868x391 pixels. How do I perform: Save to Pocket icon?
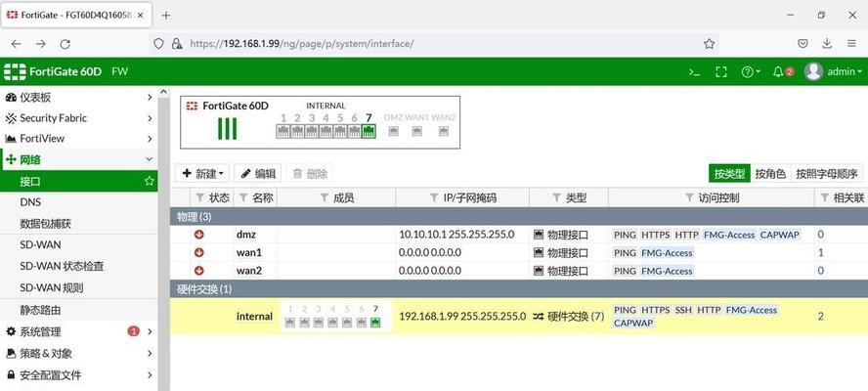(x=803, y=44)
